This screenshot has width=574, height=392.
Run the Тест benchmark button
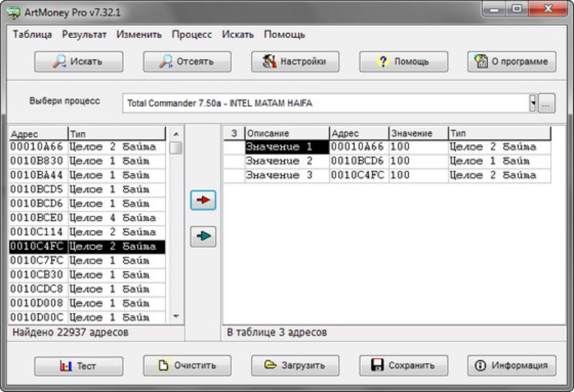coord(78,365)
